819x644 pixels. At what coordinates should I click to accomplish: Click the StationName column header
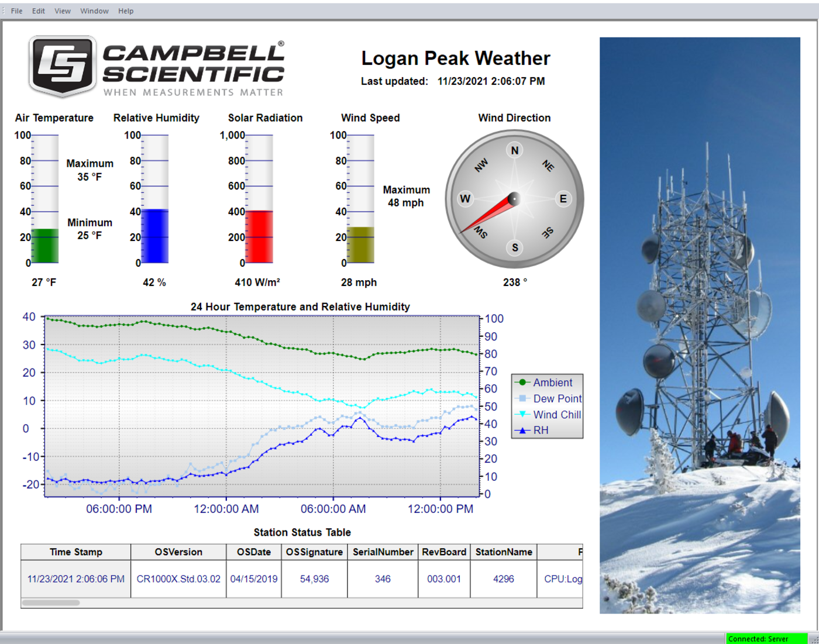[x=504, y=552]
